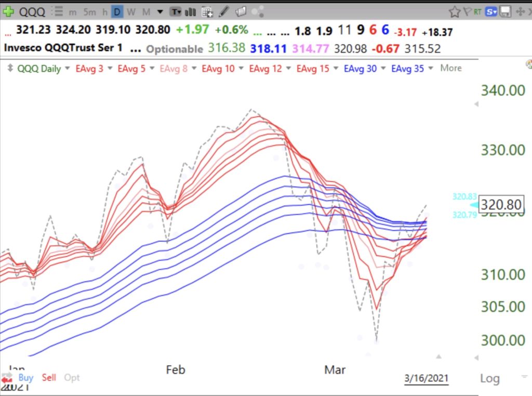Click the Buy button
This screenshot has width=532, height=396.
[26, 377]
